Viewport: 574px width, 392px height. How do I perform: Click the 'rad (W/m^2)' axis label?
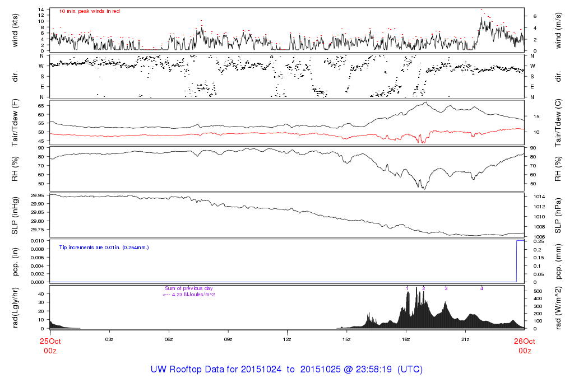(x=558, y=307)
